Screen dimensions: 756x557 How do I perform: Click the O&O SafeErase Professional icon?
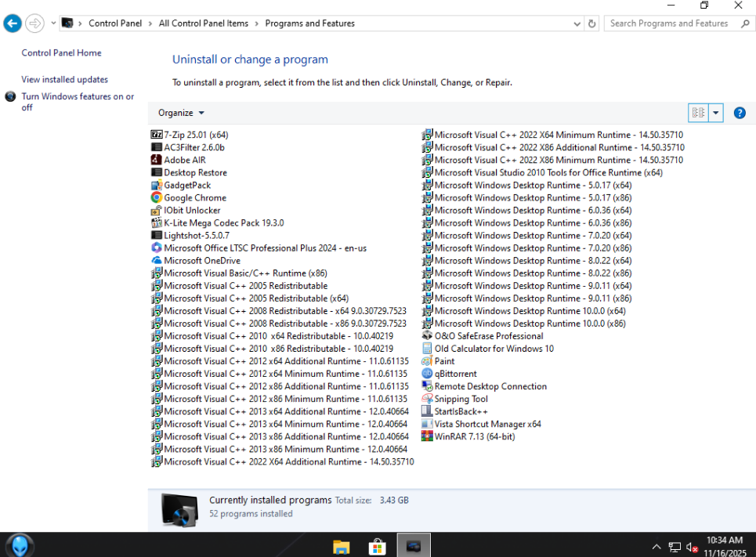click(427, 335)
